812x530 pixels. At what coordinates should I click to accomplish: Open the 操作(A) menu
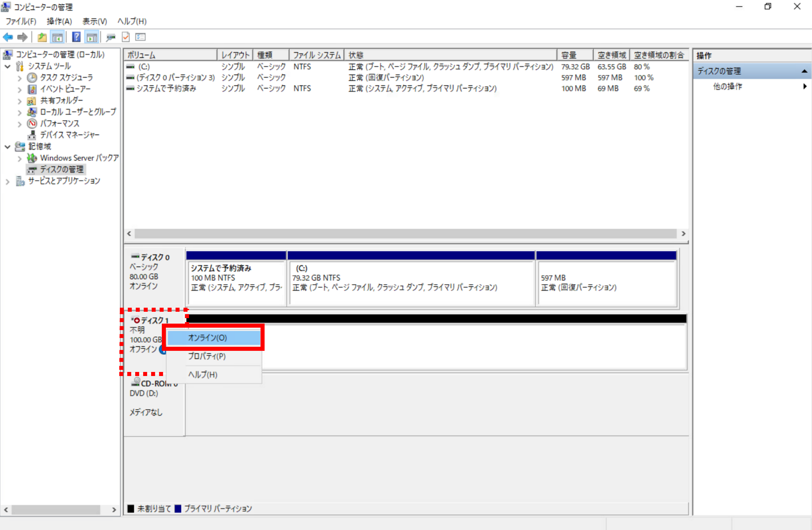[x=59, y=21]
